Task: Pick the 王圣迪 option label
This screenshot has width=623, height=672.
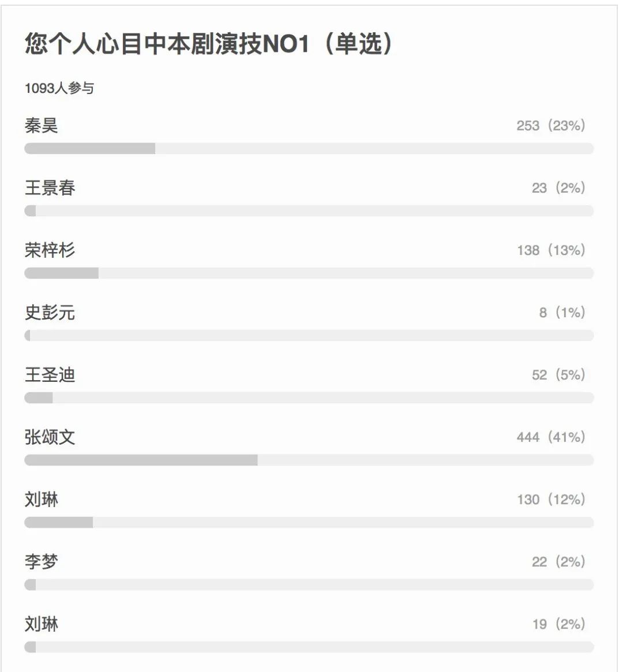Action: coord(50,375)
